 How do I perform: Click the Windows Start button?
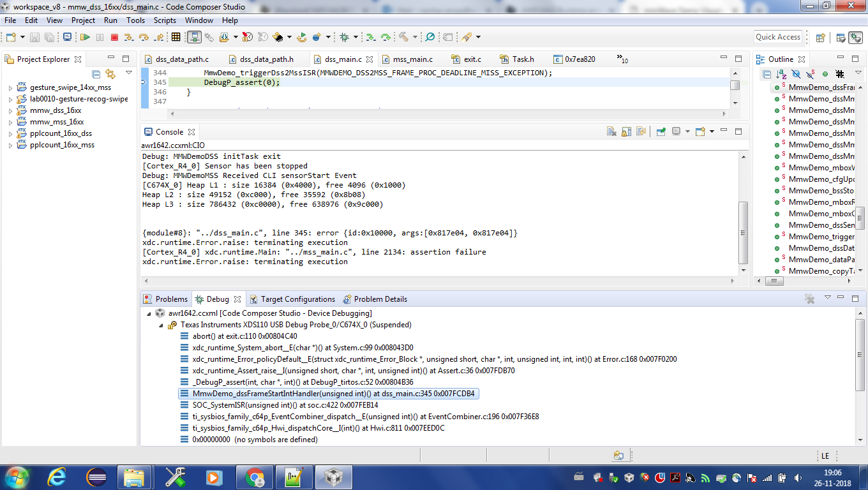[16, 477]
